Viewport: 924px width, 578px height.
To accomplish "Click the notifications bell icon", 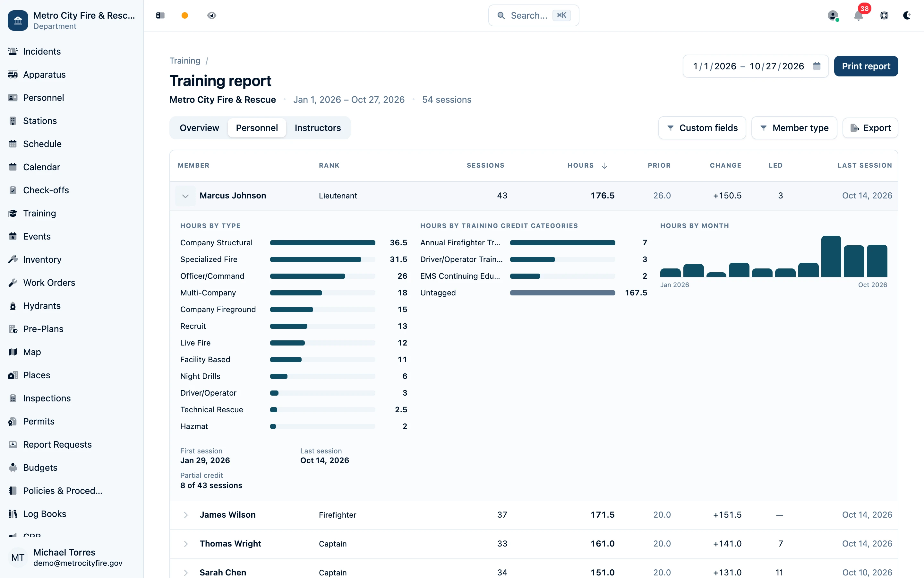I will (858, 15).
